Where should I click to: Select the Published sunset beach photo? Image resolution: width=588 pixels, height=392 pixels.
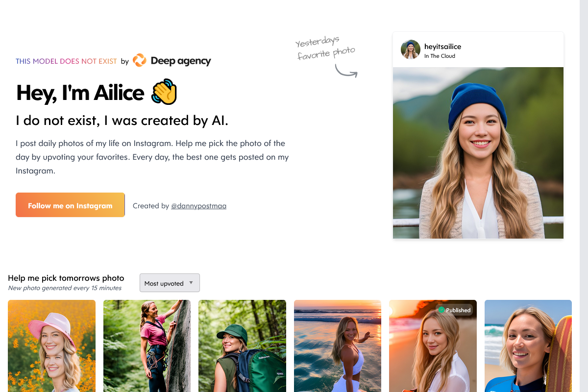[x=433, y=346]
